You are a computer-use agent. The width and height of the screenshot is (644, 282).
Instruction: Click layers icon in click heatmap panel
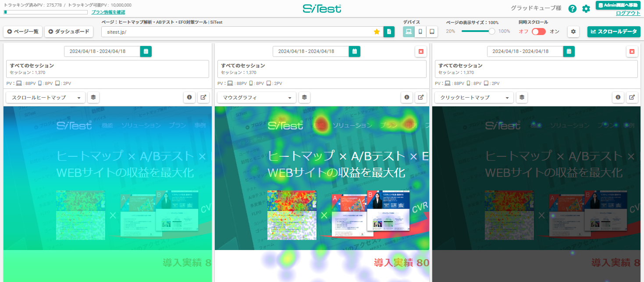[x=522, y=97]
